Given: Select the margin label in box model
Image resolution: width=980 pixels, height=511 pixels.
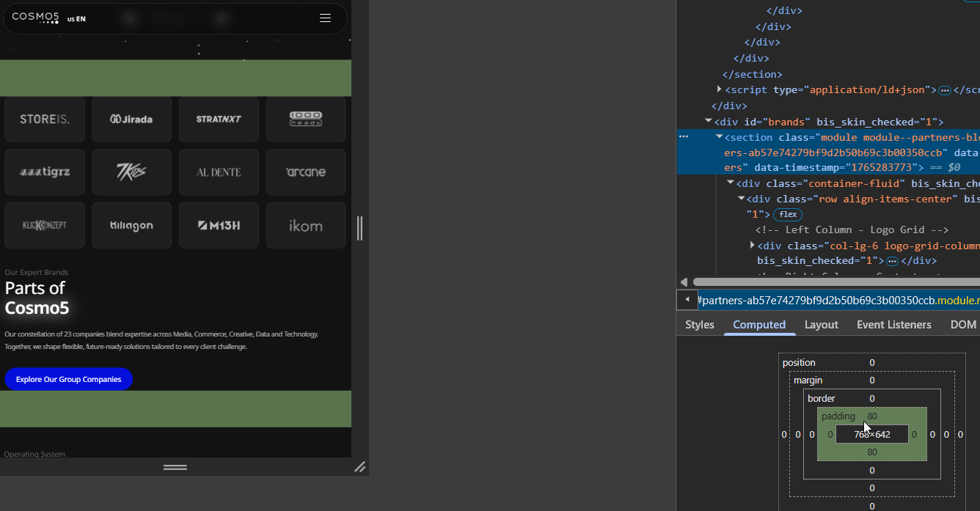Looking at the screenshot, I should pos(808,381).
